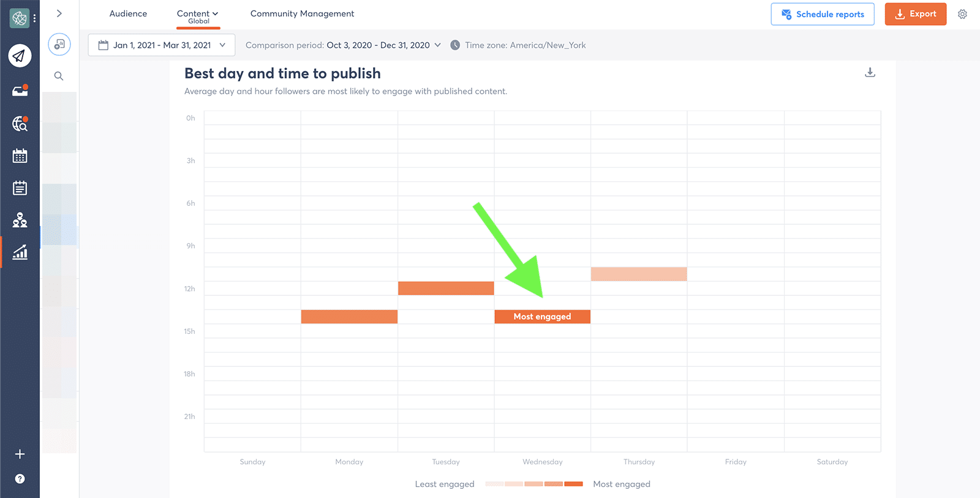Click the plus icon in sidebar

pyautogui.click(x=20, y=454)
